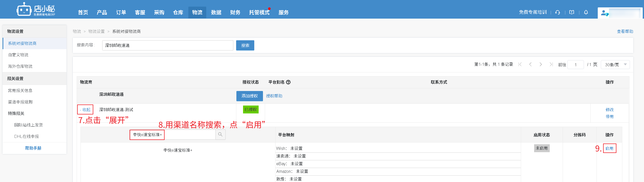Open the notification bell icon
Screen dimensions: 644x182
[x=586, y=12]
